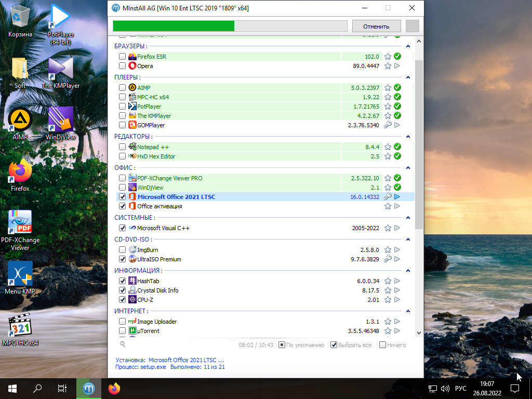Click the star icon next to Notepad ++
The height and width of the screenshot is (399, 532).
[388, 147]
